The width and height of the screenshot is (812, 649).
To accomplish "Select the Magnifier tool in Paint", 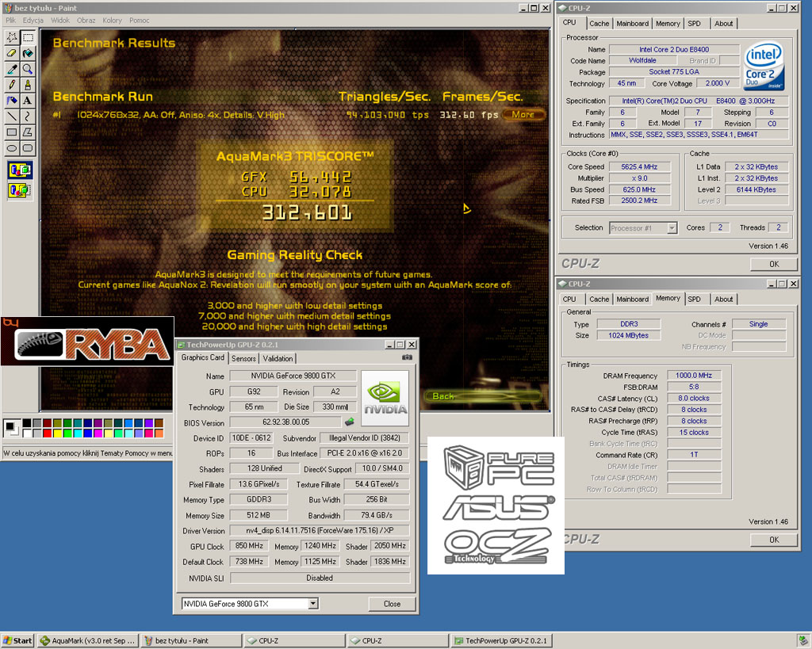I will pyautogui.click(x=28, y=69).
